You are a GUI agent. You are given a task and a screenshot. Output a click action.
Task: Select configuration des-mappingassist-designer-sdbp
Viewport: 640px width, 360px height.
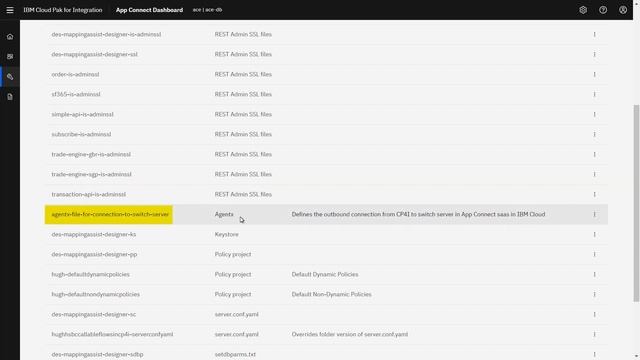click(97, 354)
